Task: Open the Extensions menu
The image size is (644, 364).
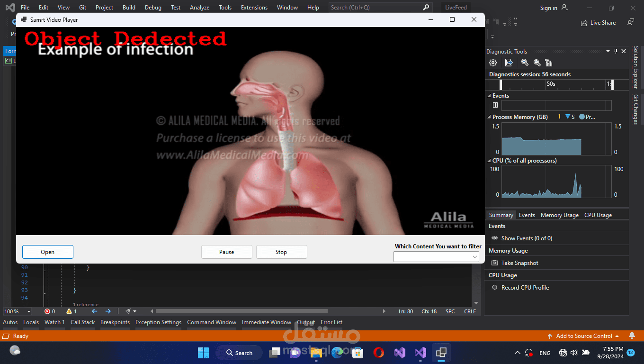Action: point(254,8)
